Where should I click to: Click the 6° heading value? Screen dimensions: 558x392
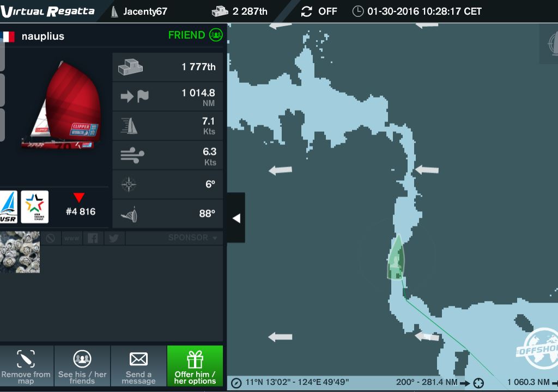click(x=210, y=184)
